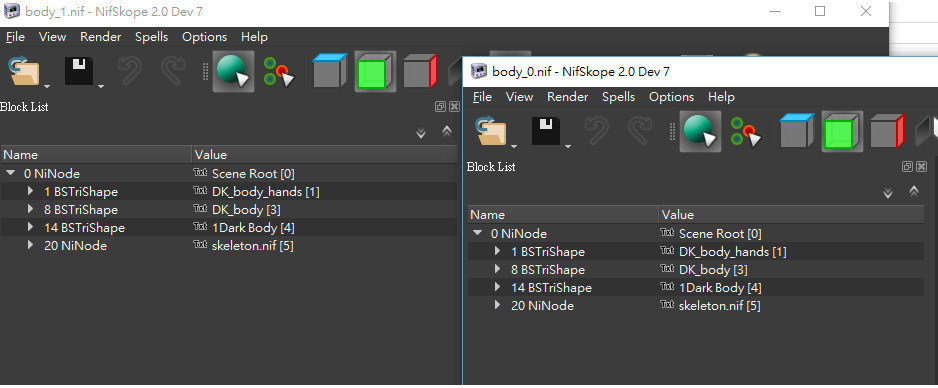Open Save button dropdown arrow in body_1.nif

coord(100,86)
